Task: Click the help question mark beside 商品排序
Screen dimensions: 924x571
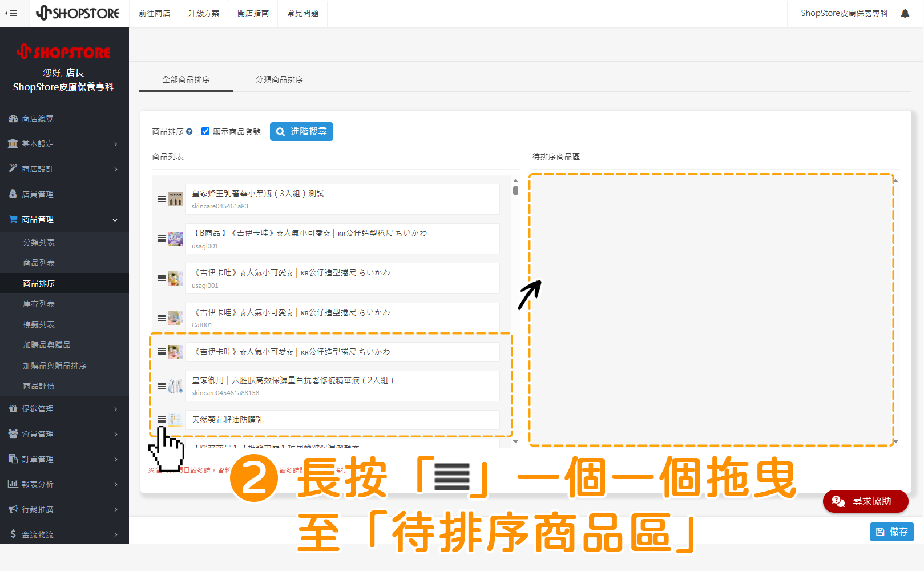Action: [x=189, y=132]
